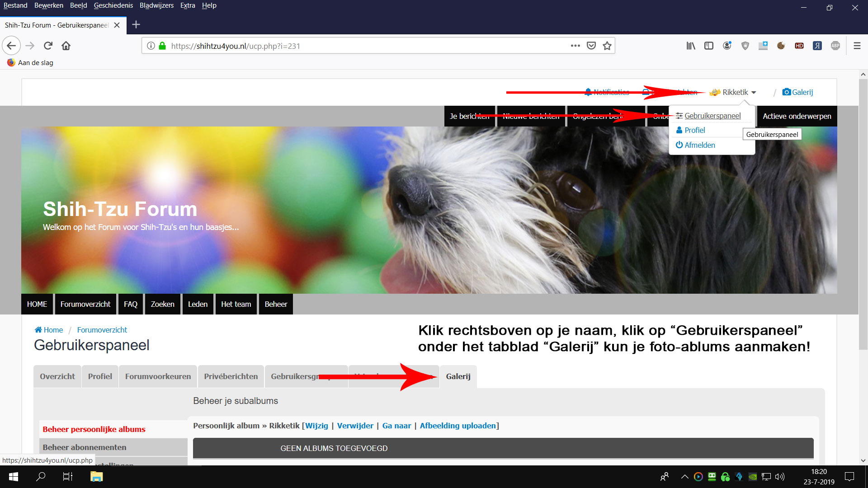Toggle the sidebar view icon

click(x=709, y=46)
